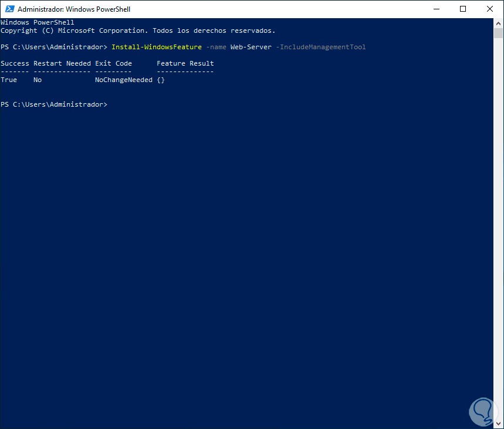Click the Feature Result column header
The width and height of the screenshot is (504, 429).
pos(185,63)
